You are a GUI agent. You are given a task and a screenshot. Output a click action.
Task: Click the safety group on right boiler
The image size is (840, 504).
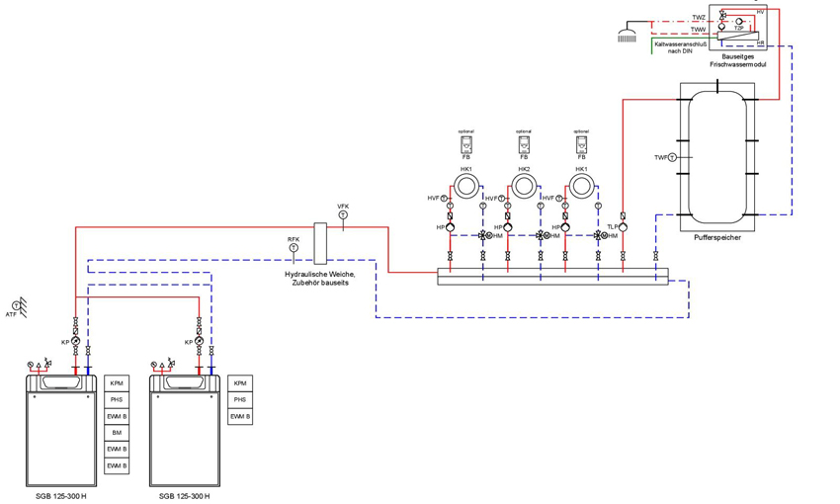[x=163, y=365]
